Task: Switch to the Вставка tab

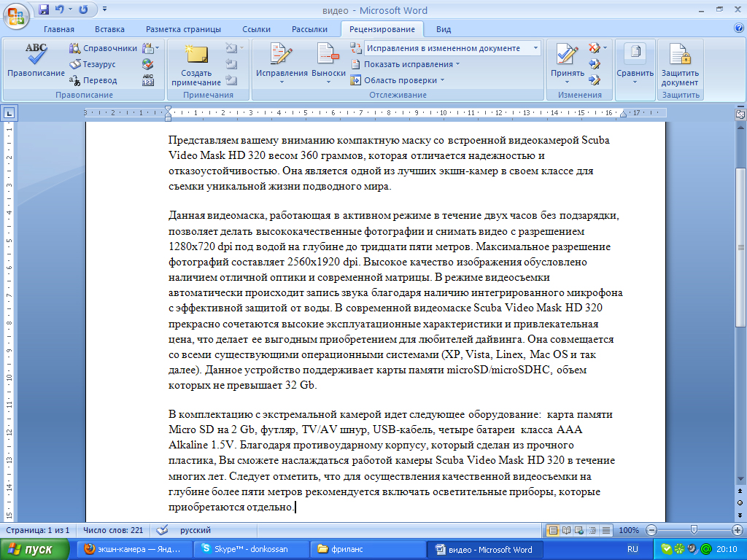Action: coord(109,29)
